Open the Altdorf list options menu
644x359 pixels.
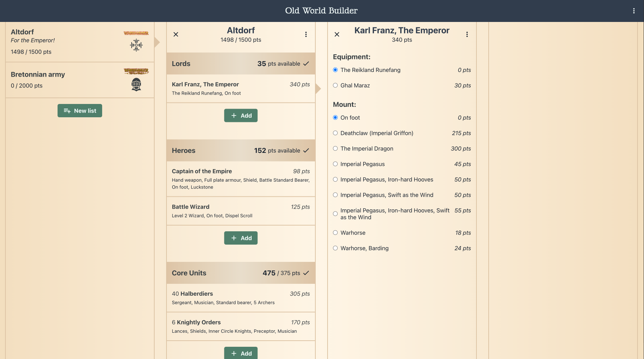tap(306, 35)
